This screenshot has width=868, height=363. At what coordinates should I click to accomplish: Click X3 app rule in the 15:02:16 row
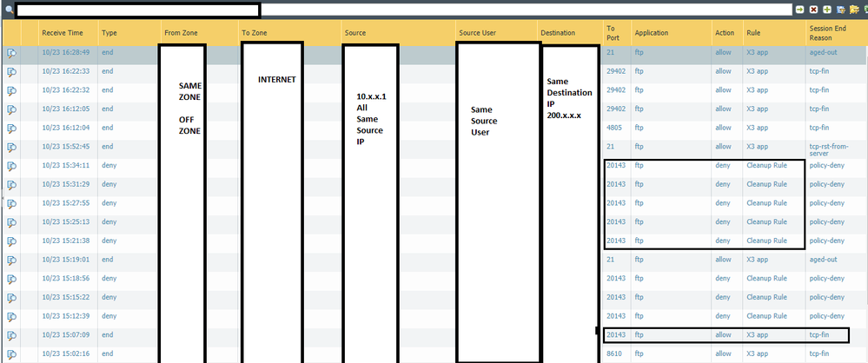coord(758,353)
